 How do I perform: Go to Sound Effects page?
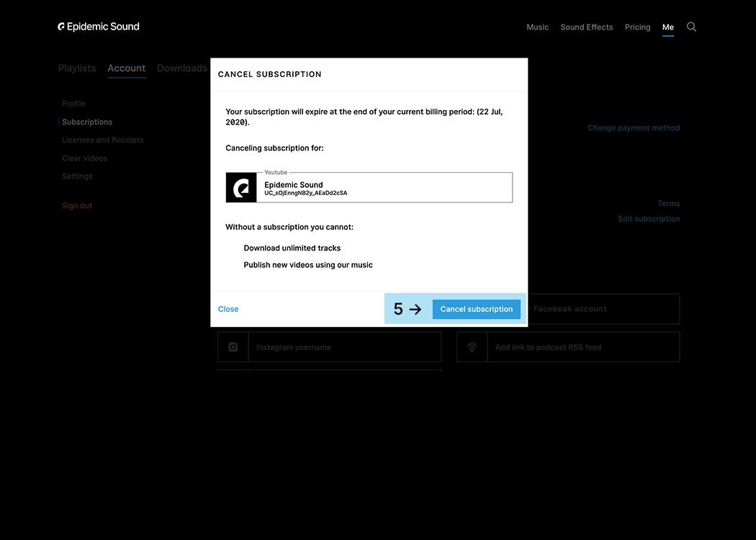[x=587, y=27]
